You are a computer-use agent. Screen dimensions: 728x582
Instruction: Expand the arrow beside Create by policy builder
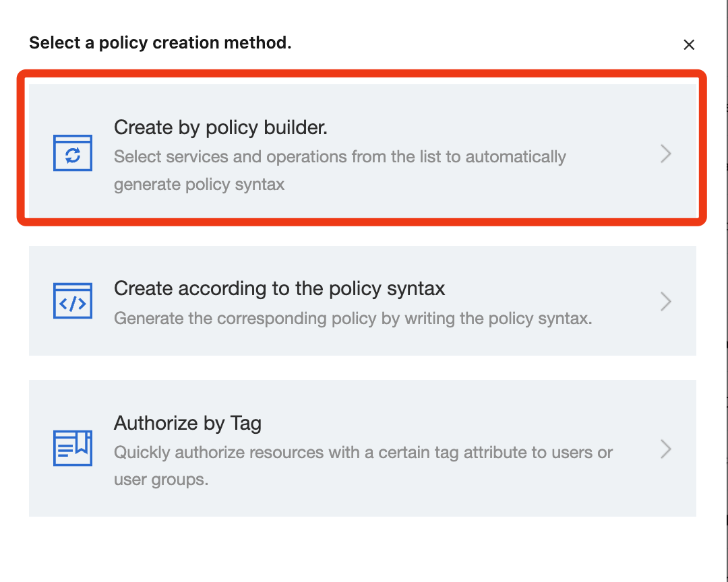tap(666, 154)
